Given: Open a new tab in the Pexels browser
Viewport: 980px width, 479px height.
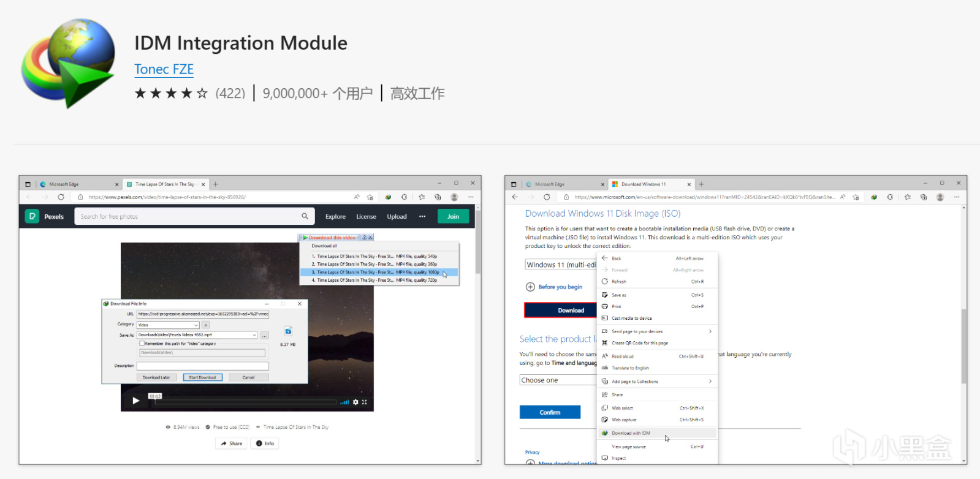Looking at the screenshot, I should [216, 184].
